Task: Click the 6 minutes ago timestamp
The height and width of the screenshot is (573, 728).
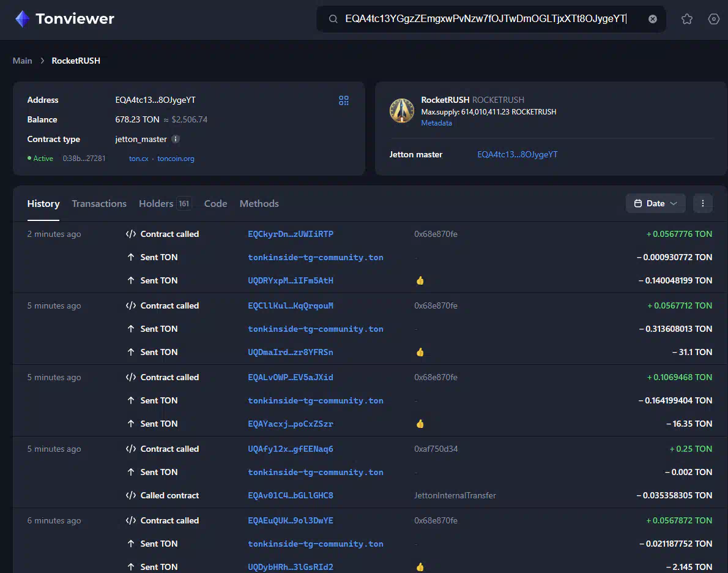Action: (x=54, y=520)
